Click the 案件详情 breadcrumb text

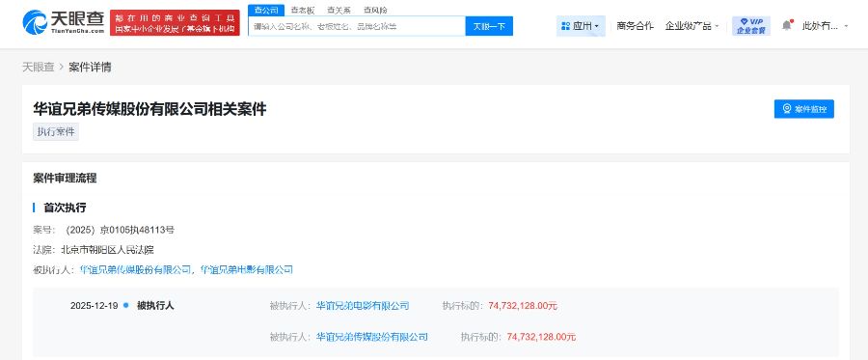pyautogui.click(x=90, y=67)
